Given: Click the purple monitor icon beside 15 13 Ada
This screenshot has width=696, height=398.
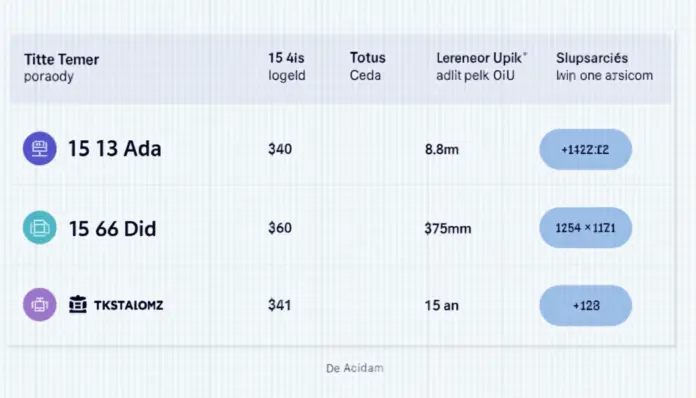Looking at the screenshot, I should 40,149.
